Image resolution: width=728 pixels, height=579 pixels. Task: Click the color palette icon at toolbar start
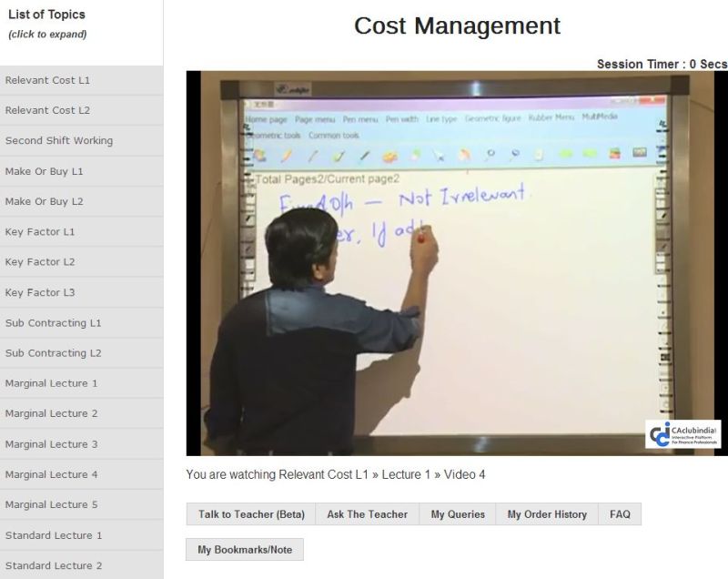tap(259, 156)
